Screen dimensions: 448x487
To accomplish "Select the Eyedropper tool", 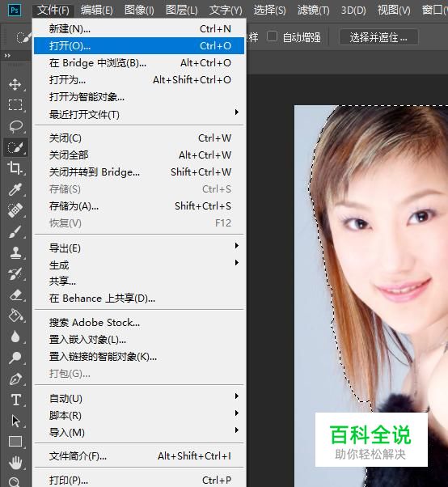I will [15, 189].
